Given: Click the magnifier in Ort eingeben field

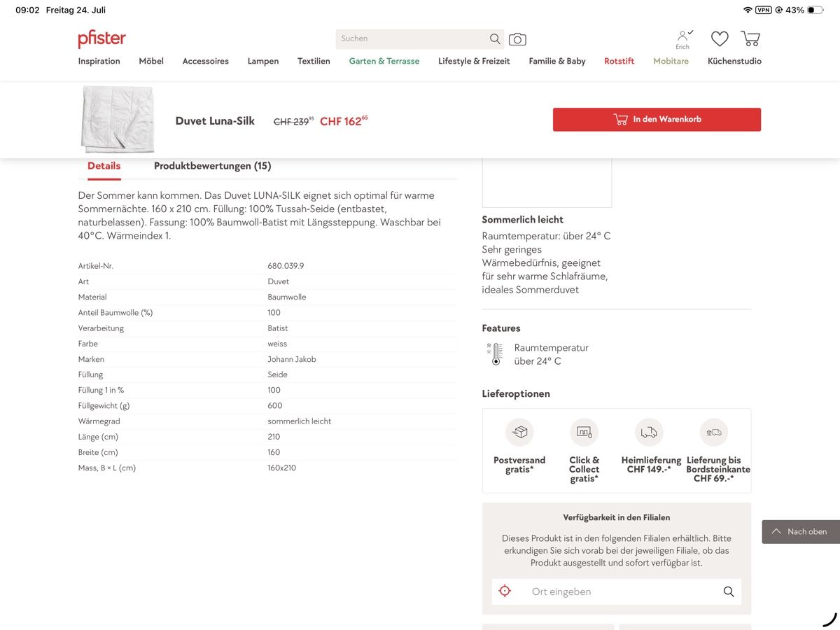Looking at the screenshot, I should [729, 591].
